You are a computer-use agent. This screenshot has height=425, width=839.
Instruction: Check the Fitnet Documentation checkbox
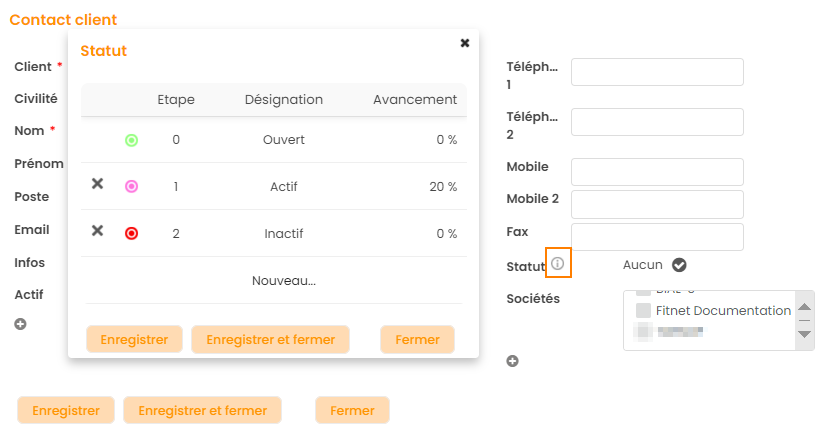point(644,311)
